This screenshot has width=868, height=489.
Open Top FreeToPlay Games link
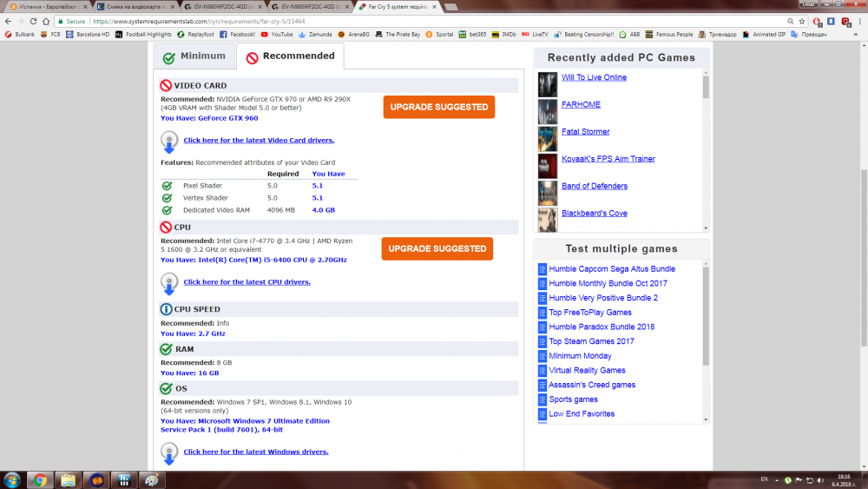tap(590, 313)
